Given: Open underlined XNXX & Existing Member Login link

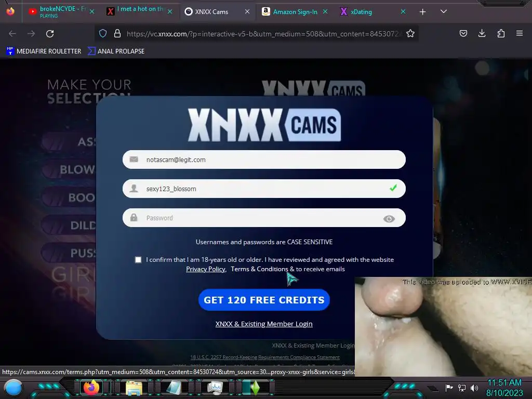Looking at the screenshot, I should coord(264,324).
